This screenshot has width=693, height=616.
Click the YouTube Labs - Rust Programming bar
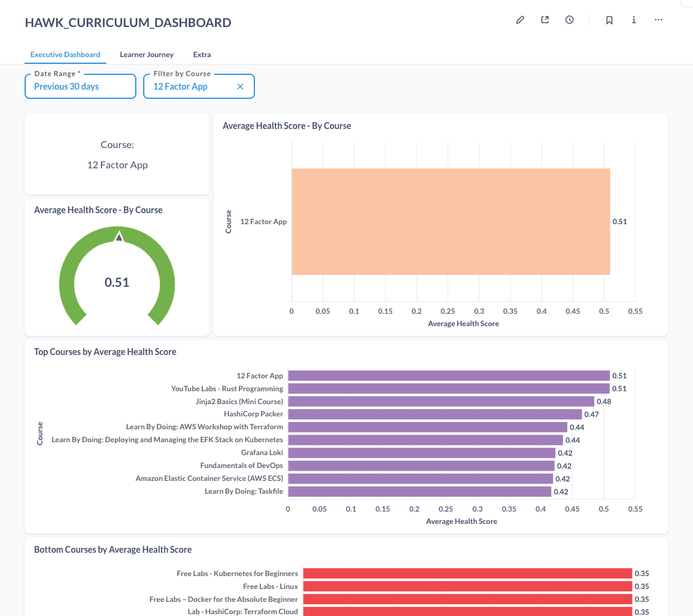(448, 388)
